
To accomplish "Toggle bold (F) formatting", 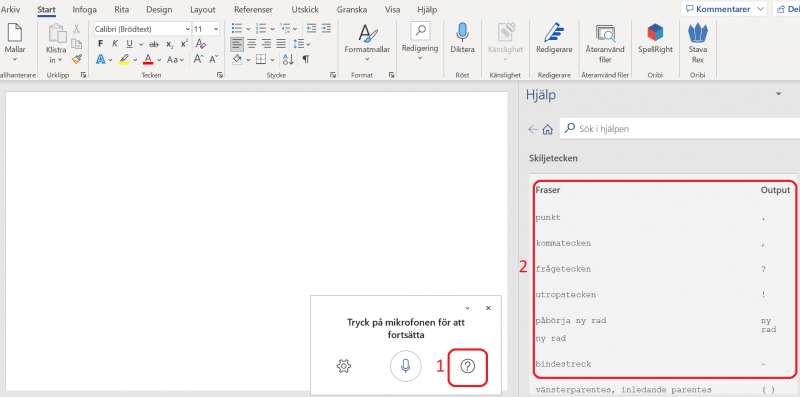I will tap(101, 44).
